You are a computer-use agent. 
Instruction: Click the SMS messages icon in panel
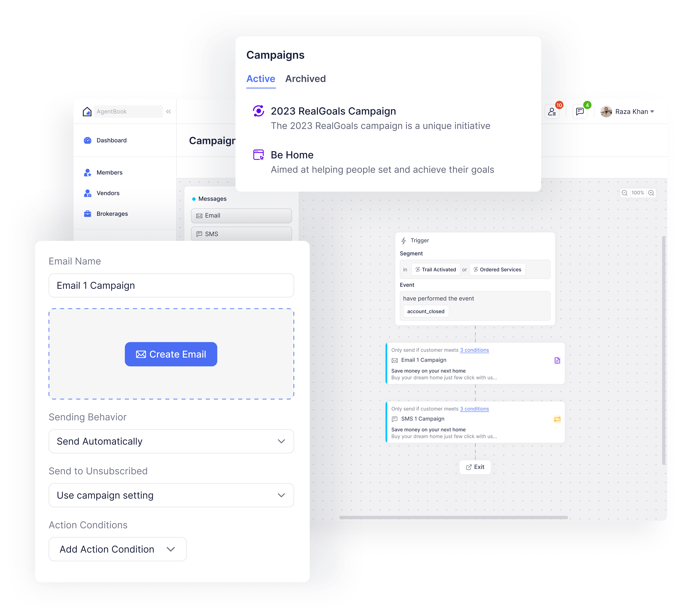[x=200, y=234]
